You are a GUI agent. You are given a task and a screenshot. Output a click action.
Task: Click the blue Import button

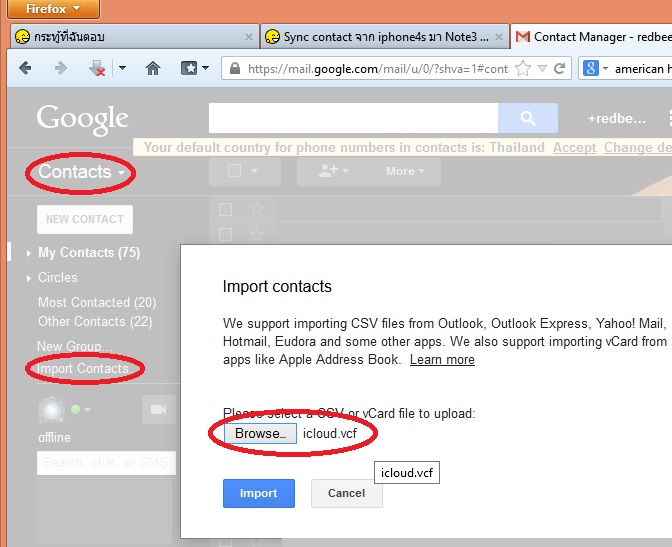click(258, 493)
